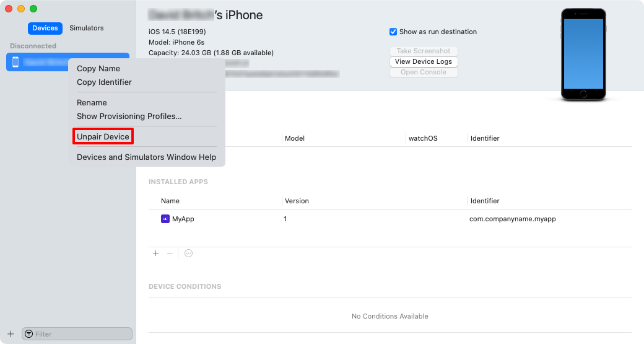Screen dimensions: 644x344
Task: Toggle Show as run destination checkbox
Action: point(393,32)
